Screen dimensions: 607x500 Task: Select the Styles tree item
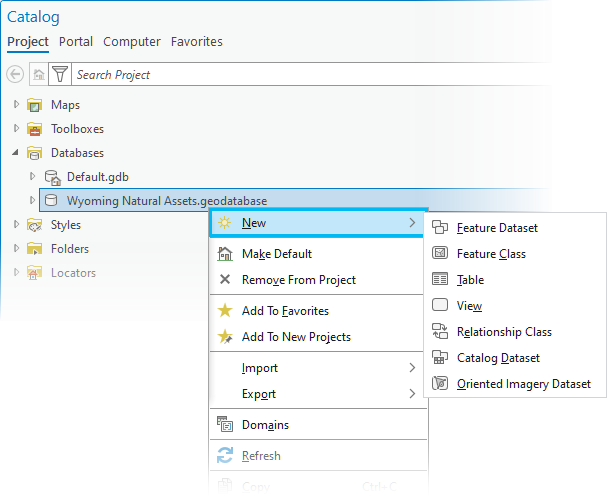pyautogui.click(x=66, y=225)
